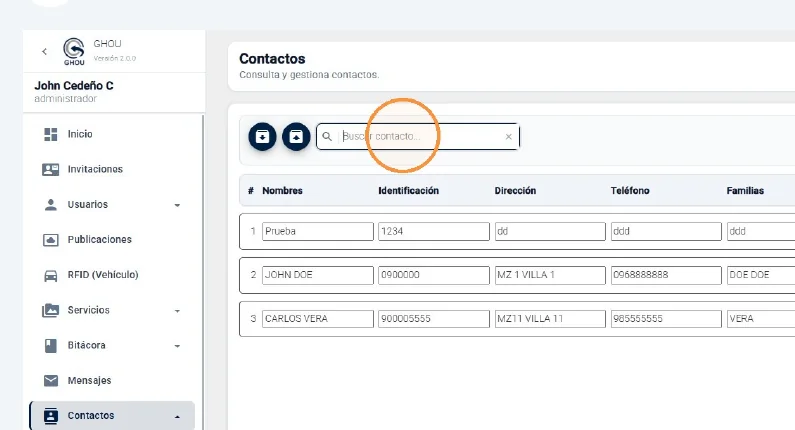Screen dimensions: 795x430
Task: Expand the Bitácora submenu arrow
Action: coord(177,346)
